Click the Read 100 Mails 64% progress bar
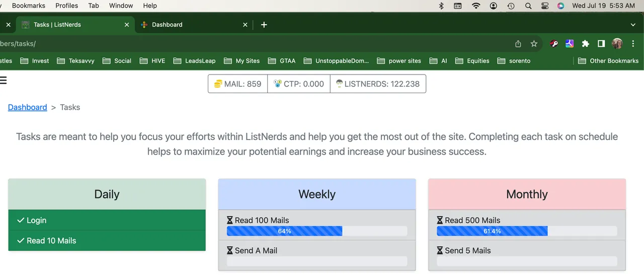 click(317, 231)
